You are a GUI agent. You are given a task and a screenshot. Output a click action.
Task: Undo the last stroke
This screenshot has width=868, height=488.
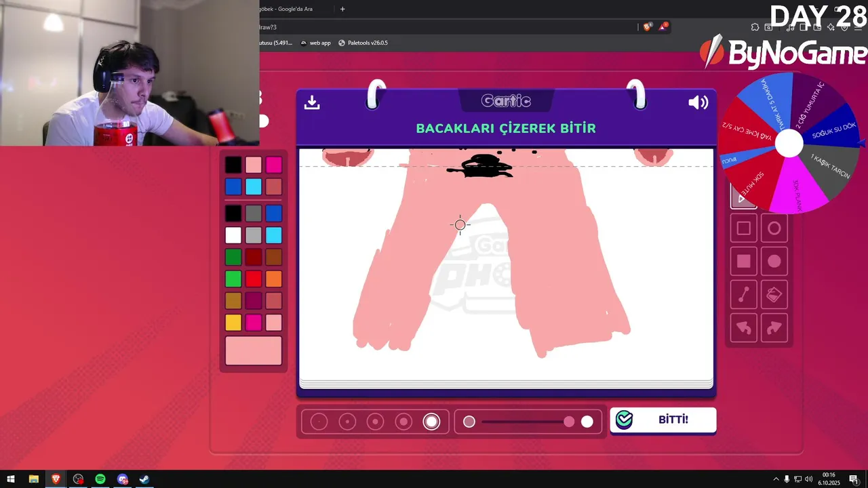[x=744, y=328]
